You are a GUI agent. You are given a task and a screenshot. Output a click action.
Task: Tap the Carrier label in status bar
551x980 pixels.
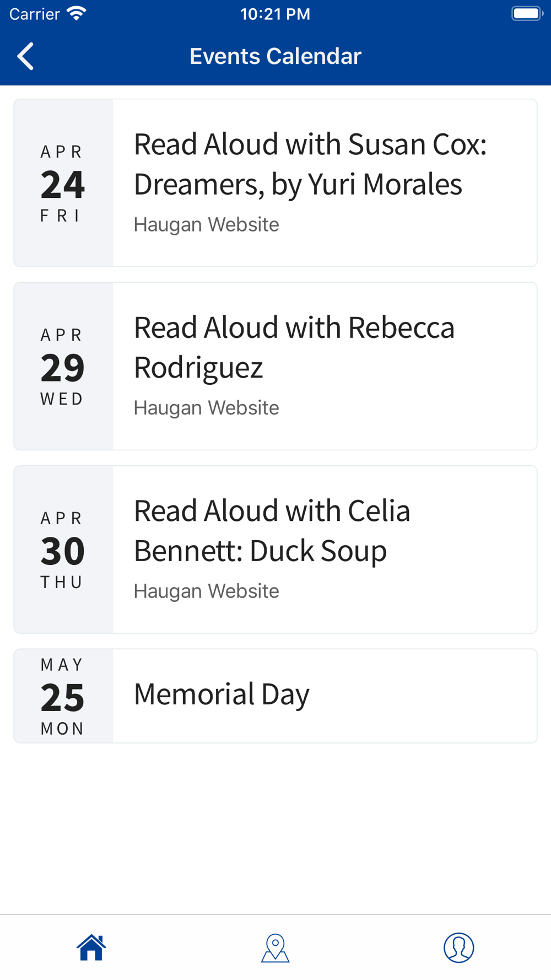tap(34, 14)
